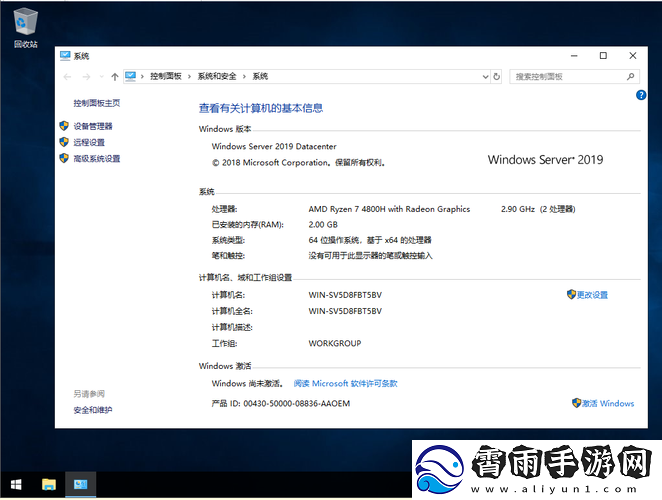662x500 pixels.
Task: Click the 系统 window title icon
Action: (65, 56)
